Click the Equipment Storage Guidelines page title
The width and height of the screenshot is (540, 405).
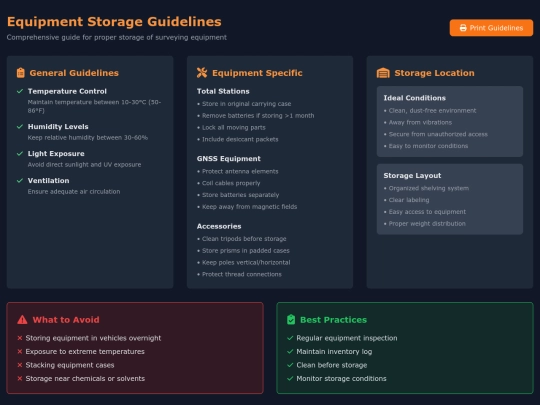pyautogui.click(x=114, y=22)
